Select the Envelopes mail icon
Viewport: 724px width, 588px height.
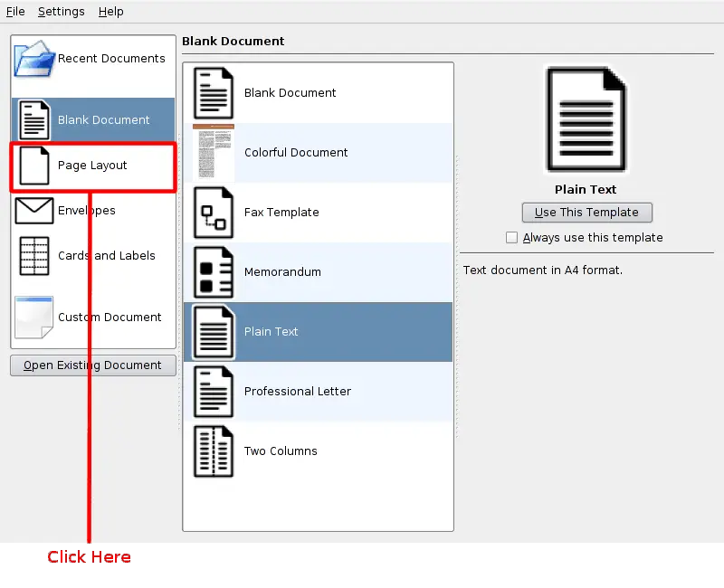34,211
